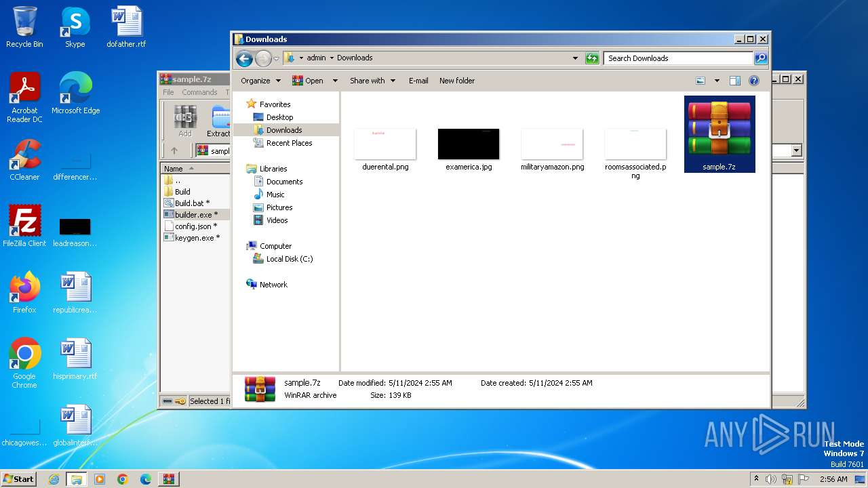Open Internet Explorer from the taskbar
This screenshot has height=488, width=868.
pyautogui.click(x=54, y=479)
